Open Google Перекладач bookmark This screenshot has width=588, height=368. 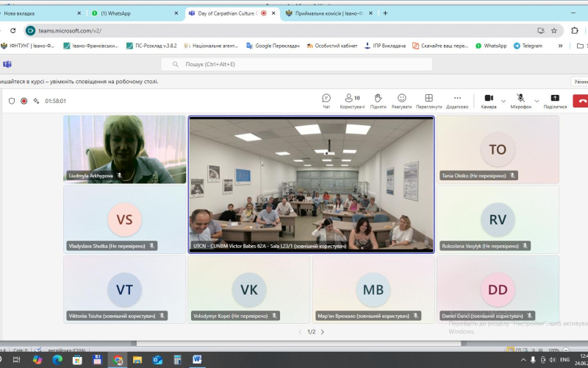273,46
